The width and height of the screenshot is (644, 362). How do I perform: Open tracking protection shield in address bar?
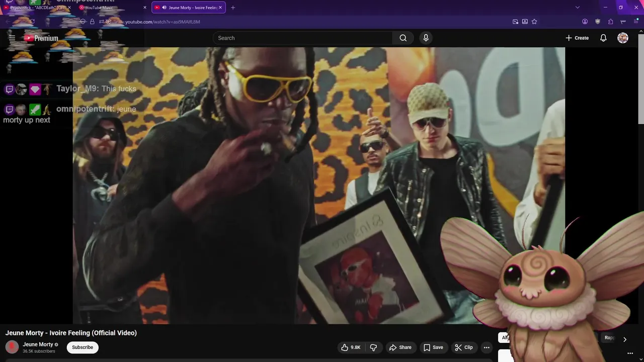(x=83, y=22)
